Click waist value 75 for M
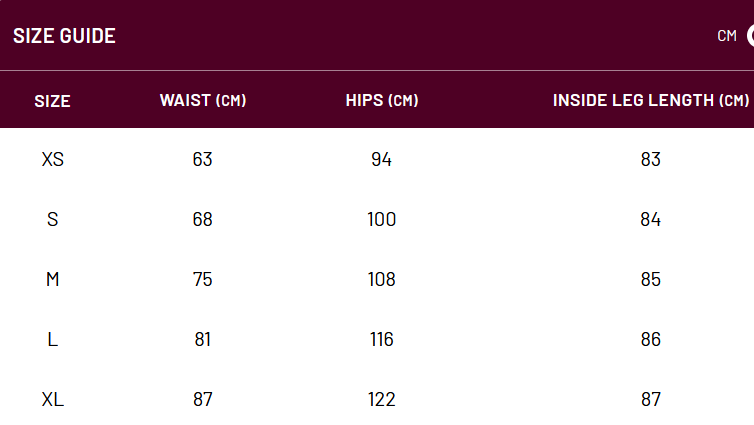The width and height of the screenshot is (754, 425). coord(202,279)
